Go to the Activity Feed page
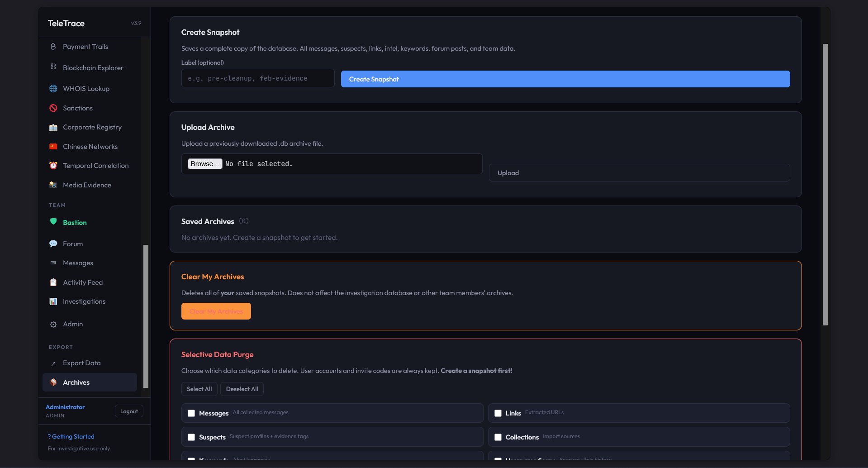This screenshot has width=868, height=468. (x=82, y=282)
